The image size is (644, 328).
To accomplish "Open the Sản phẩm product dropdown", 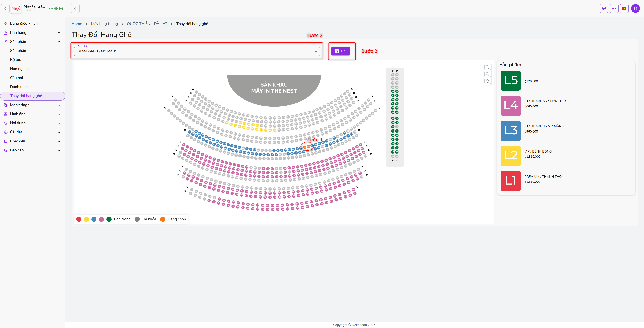I will pos(197,51).
